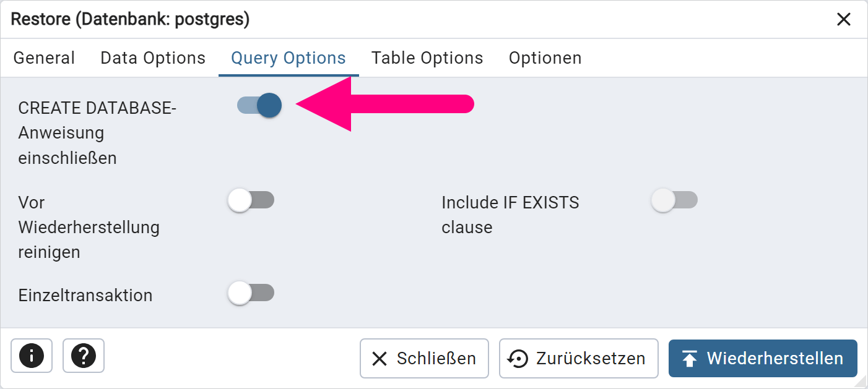Start restore with the Wiederherstellen button
This screenshot has width=868, height=389.
[x=763, y=358]
